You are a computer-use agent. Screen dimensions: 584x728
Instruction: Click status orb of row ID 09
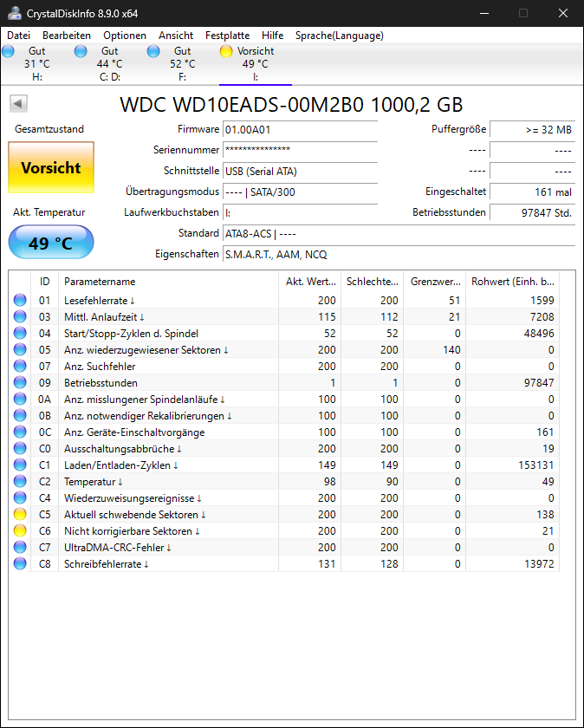20,382
